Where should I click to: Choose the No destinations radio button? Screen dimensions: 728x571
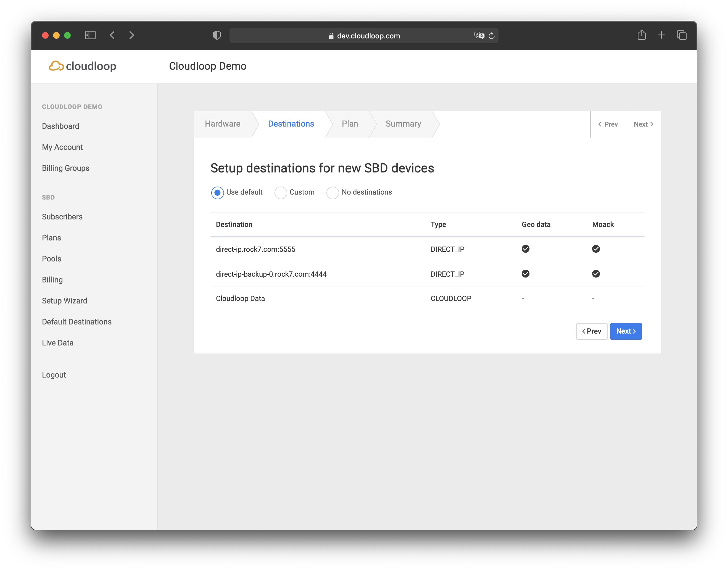point(333,193)
